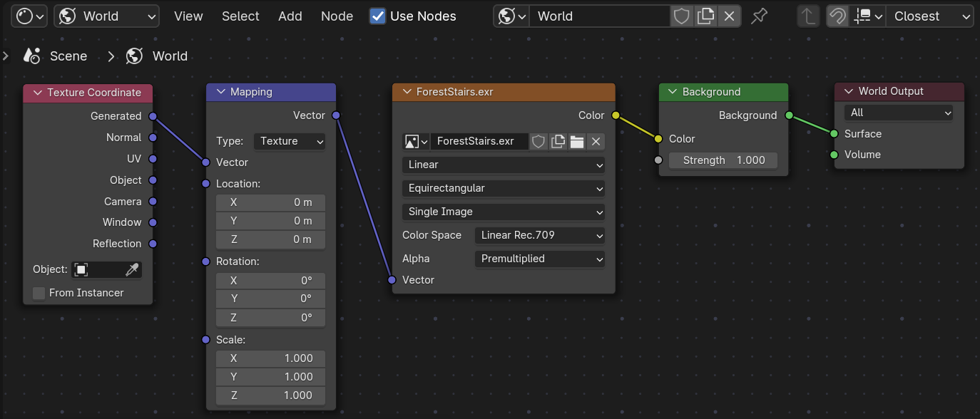Open the World shader type dropdown
980x419 pixels.
107,16
